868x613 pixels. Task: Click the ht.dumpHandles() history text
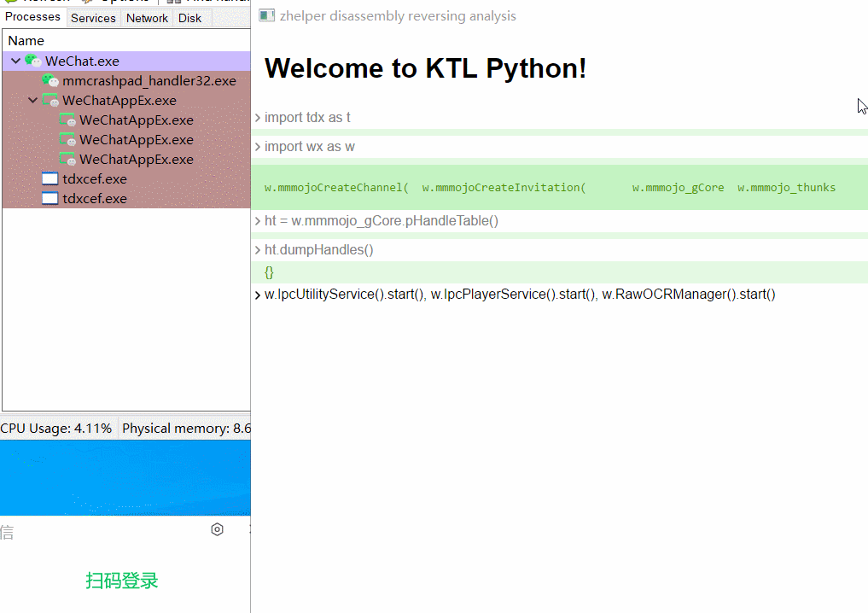tap(319, 250)
